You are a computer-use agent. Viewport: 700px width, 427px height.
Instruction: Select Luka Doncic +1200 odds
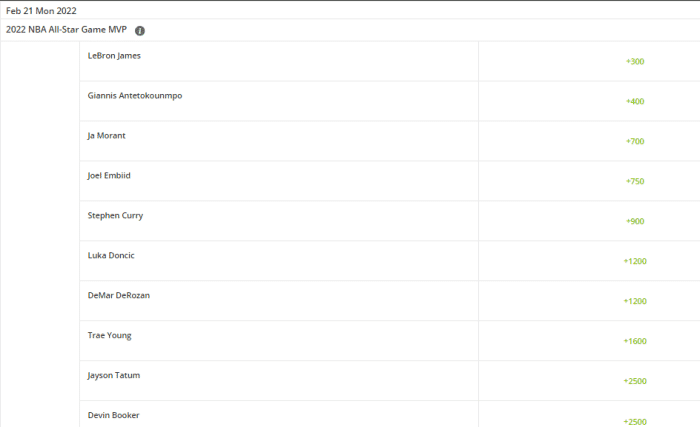[x=635, y=261]
